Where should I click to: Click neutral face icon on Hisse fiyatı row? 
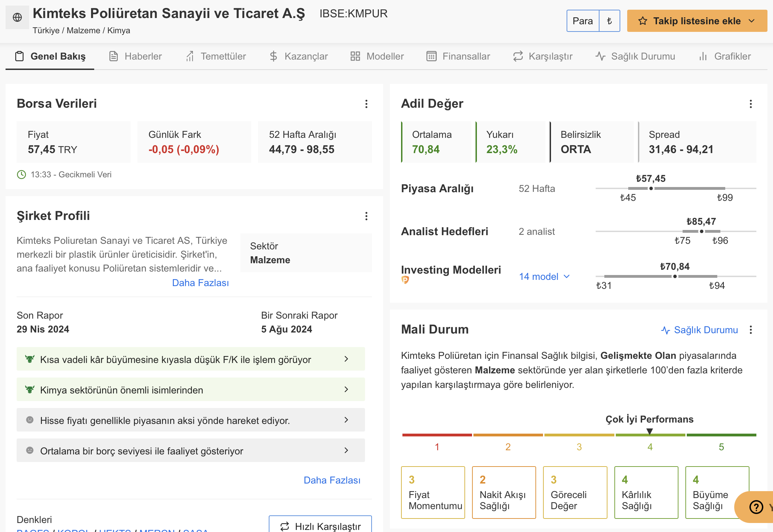(x=30, y=420)
